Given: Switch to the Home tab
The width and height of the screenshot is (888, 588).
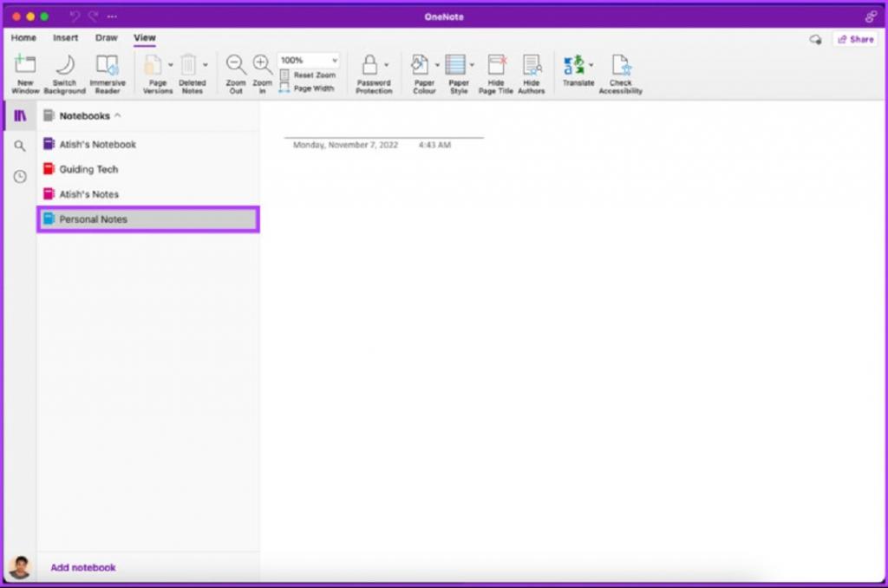Looking at the screenshot, I should [23, 38].
